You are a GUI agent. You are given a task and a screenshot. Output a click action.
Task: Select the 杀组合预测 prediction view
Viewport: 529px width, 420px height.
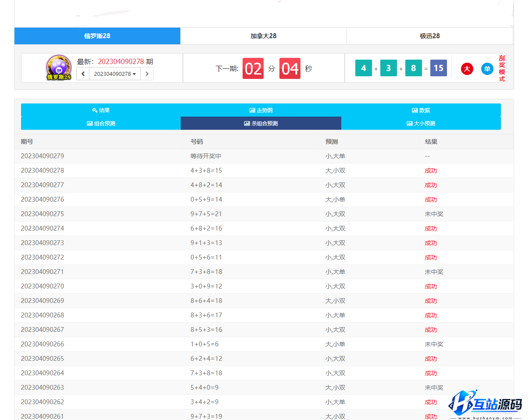[261, 123]
